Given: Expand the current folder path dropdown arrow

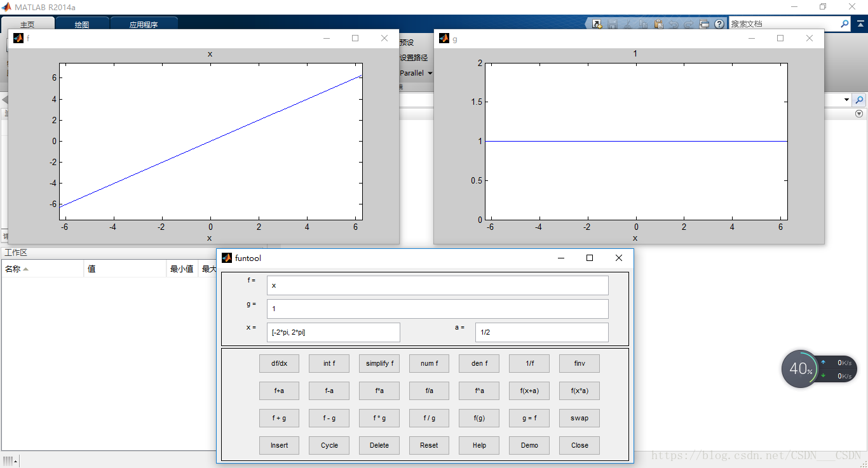Looking at the screenshot, I should [x=846, y=100].
